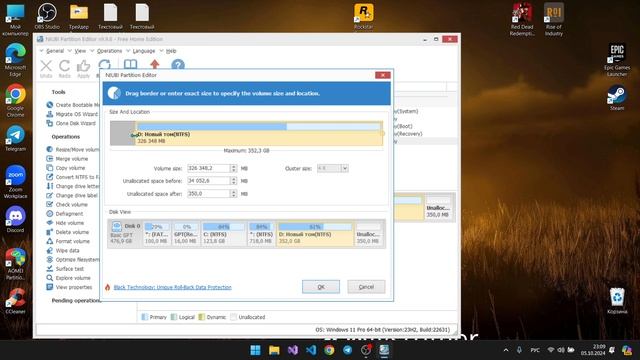Screen dimensions: 640x360
Task: Click left resize handle of D: partition bar
Action: coord(134,134)
